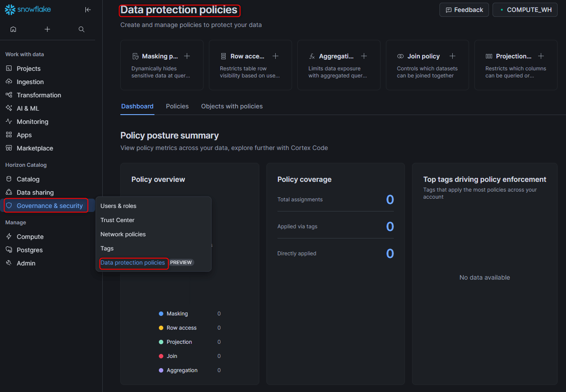Click the 'No data available' message
The image size is (566, 392).
tap(485, 277)
